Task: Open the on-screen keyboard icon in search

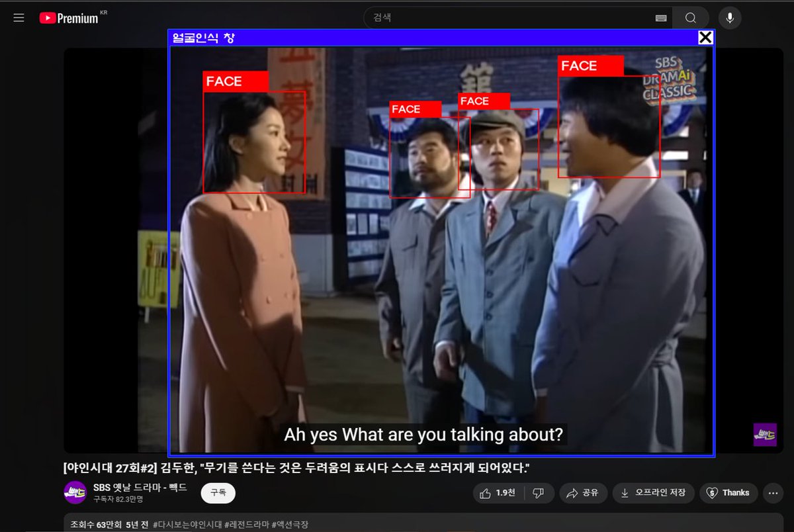Action: 661,18
